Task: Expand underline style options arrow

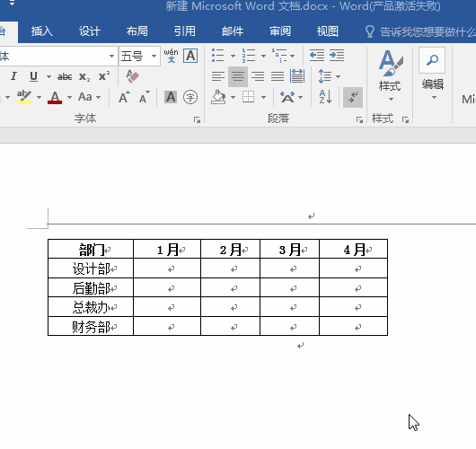Action: coord(48,76)
